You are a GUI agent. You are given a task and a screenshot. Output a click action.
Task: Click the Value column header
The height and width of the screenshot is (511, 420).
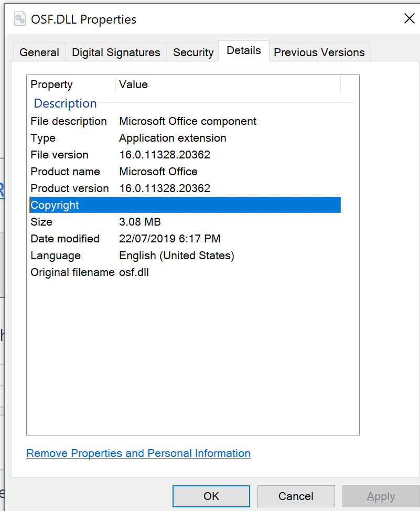pyautogui.click(x=228, y=84)
